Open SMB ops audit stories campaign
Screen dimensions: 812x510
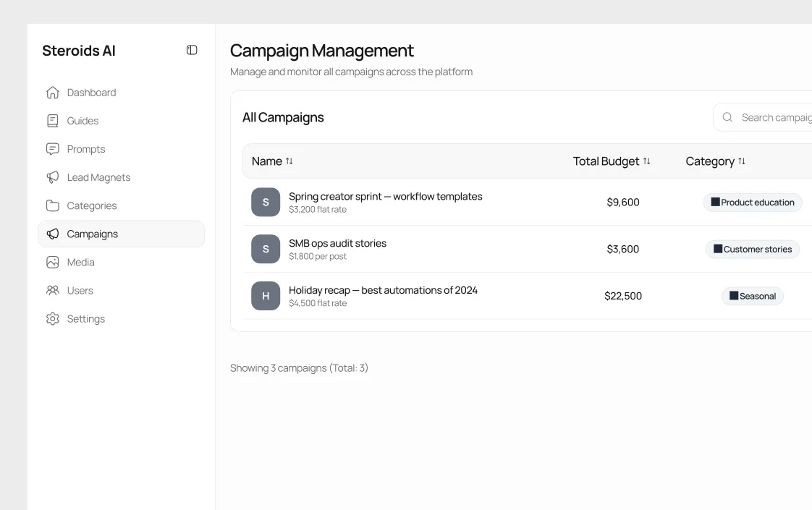point(337,243)
